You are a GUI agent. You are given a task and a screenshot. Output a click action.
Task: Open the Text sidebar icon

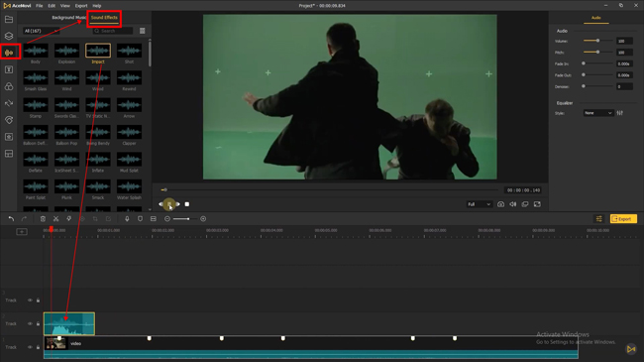[x=9, y=69]
